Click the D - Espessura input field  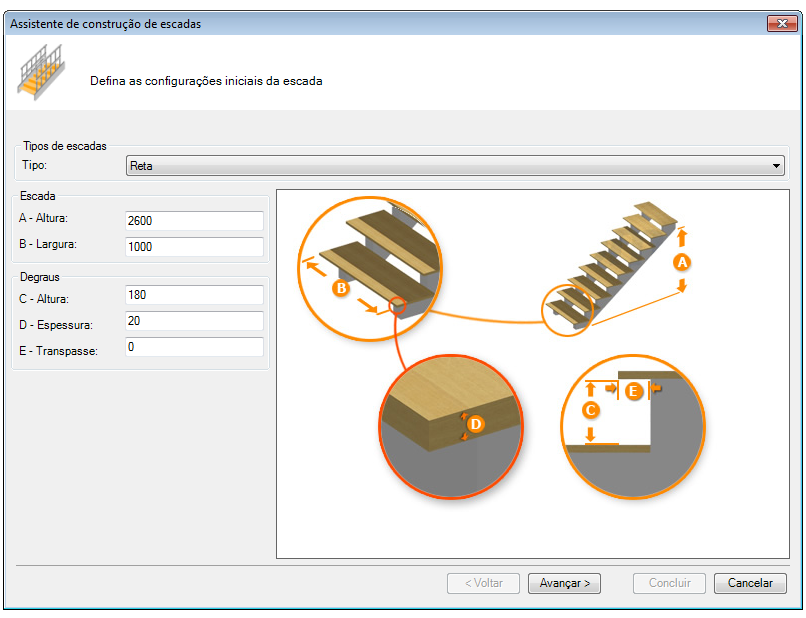pos(194,321)
